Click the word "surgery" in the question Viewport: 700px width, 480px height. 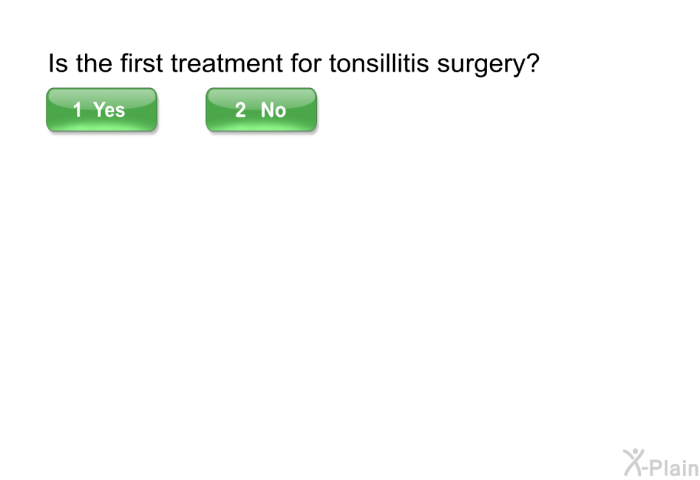tap(484, 65)
